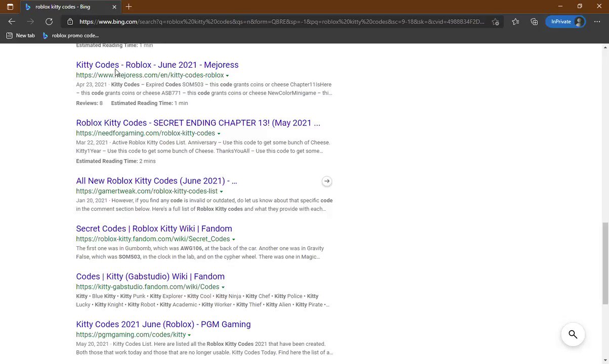Expand the needforgaming.com URL dropdown arrow

click(x=219, y=133)
